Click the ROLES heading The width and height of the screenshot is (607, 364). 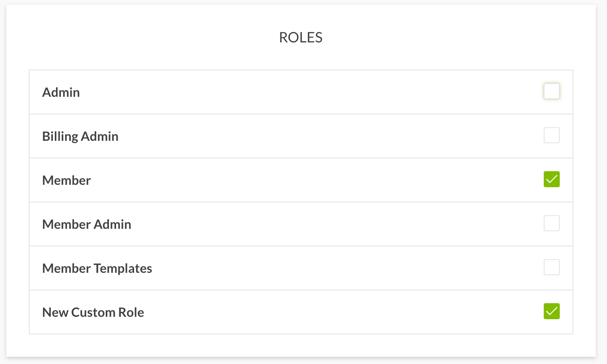301,38
